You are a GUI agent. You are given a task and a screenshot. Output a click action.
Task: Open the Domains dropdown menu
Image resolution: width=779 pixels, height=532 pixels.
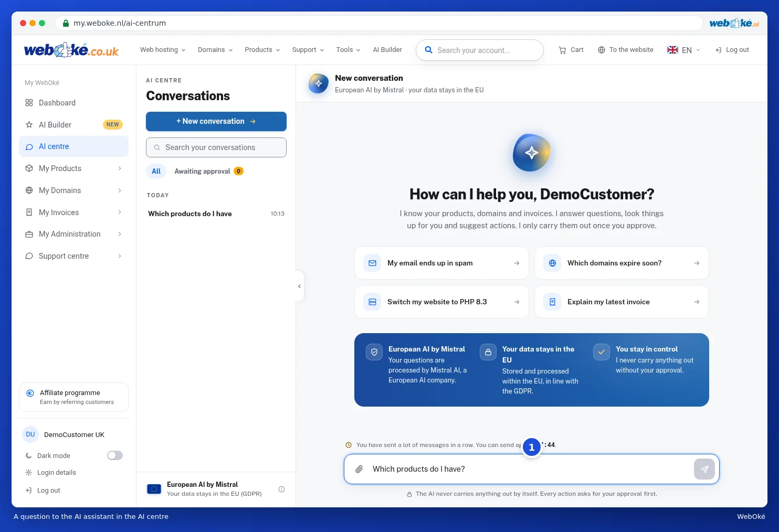coord(215,50)
